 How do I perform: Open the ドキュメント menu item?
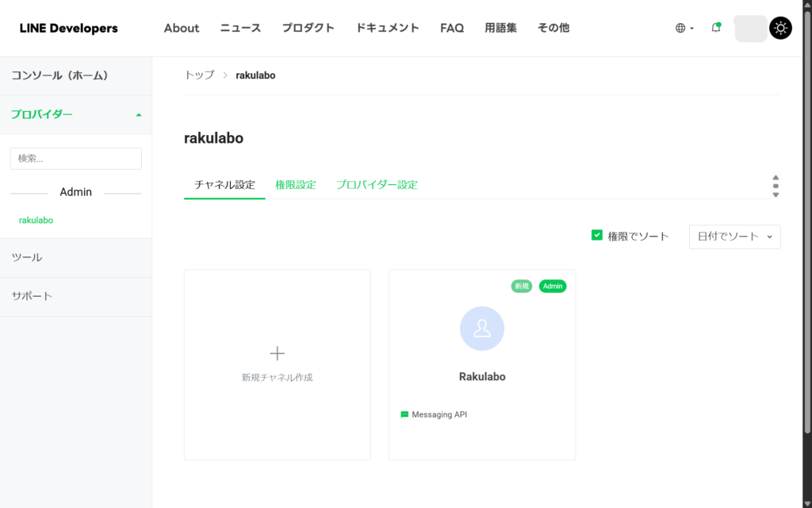[387, 28]
